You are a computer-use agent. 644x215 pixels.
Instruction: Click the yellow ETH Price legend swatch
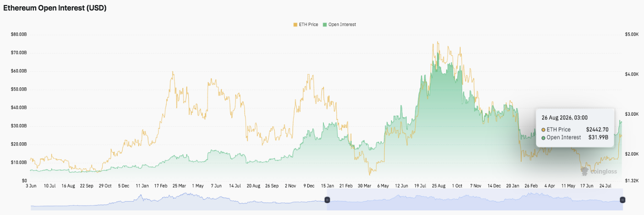click(295, 24)
